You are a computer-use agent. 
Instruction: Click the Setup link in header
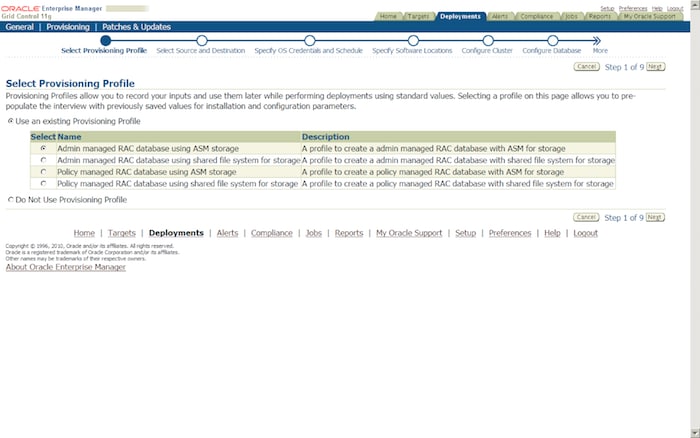tap(607, 8)
